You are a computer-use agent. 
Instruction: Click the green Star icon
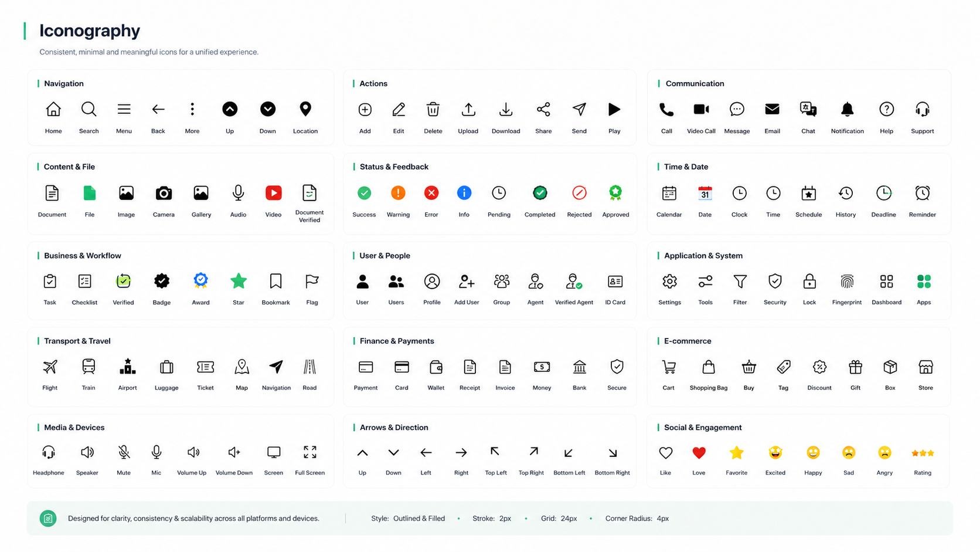point(239,281)
